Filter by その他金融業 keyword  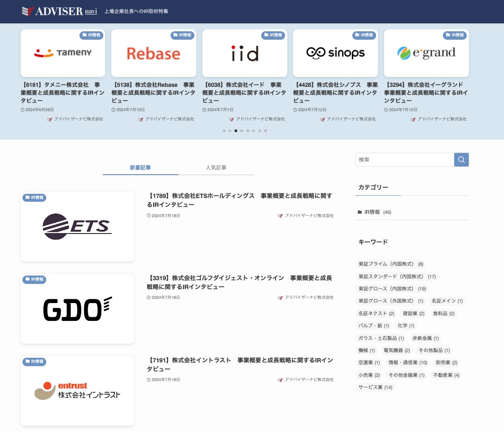(x=406, y=375)
